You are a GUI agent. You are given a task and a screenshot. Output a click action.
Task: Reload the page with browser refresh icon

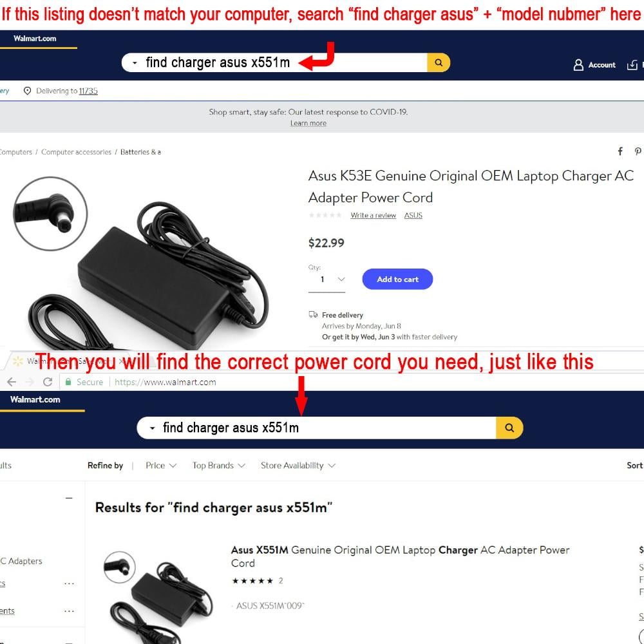[48, 382]
